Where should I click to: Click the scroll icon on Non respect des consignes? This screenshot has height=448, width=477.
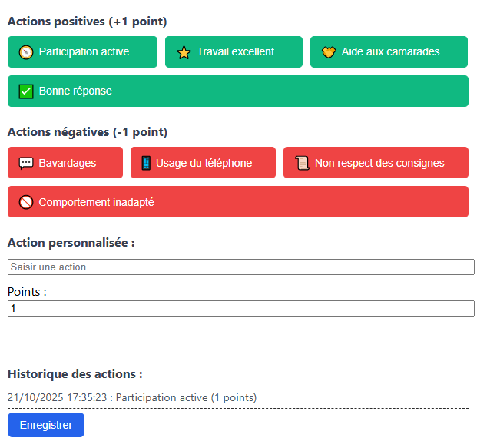302,163
